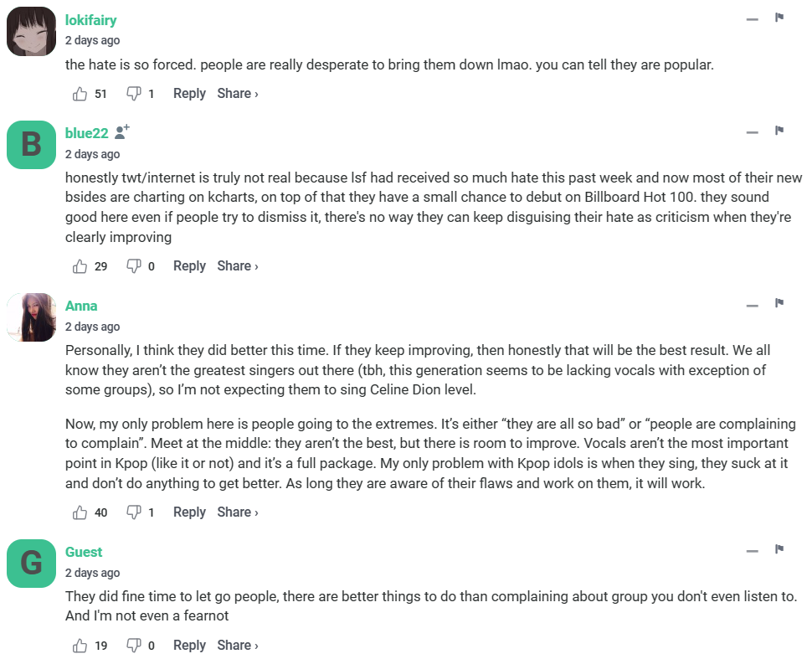Collapse lokifairy's comment thread
This screenshot has height=659, width=812.
(752, 18)
